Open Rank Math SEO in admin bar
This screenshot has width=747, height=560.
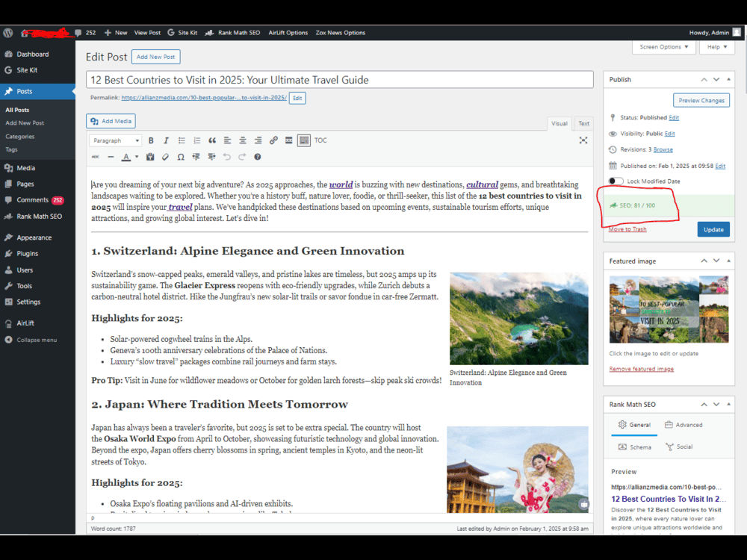(x=232, y=33)
